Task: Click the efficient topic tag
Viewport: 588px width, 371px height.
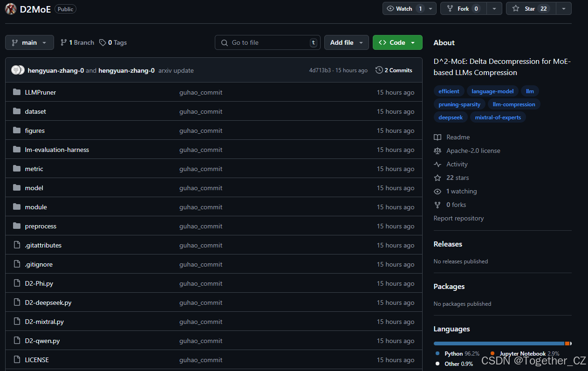Action: pyautogui.click(x=449, y=91)
